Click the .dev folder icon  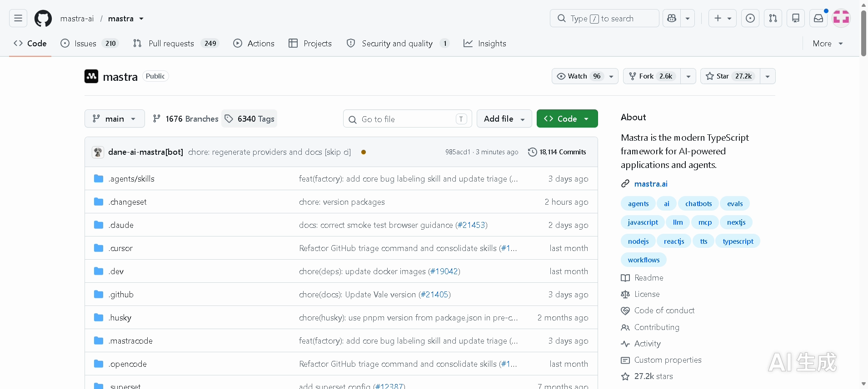click(x=99, y=271)
